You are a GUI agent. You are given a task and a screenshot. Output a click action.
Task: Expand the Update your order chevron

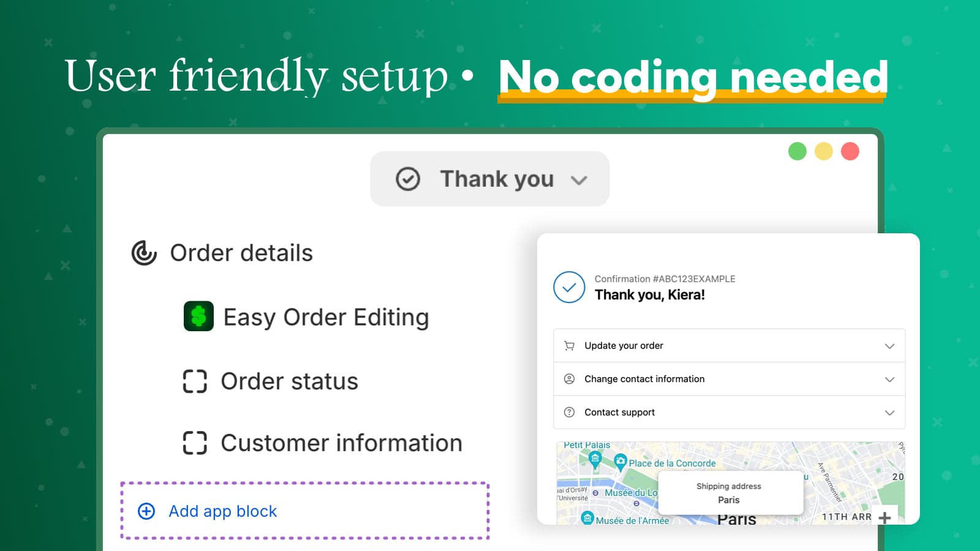click(889, 346)
